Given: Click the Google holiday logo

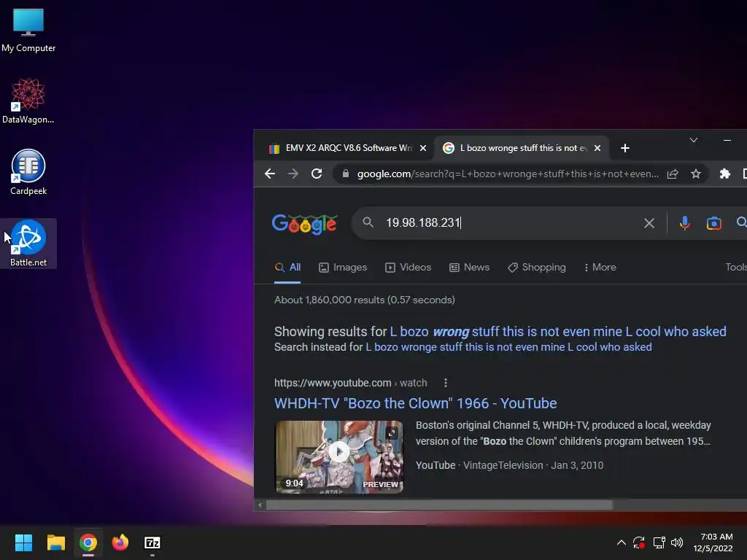Looking at the screenshot, I should click(x=304, y=224).
